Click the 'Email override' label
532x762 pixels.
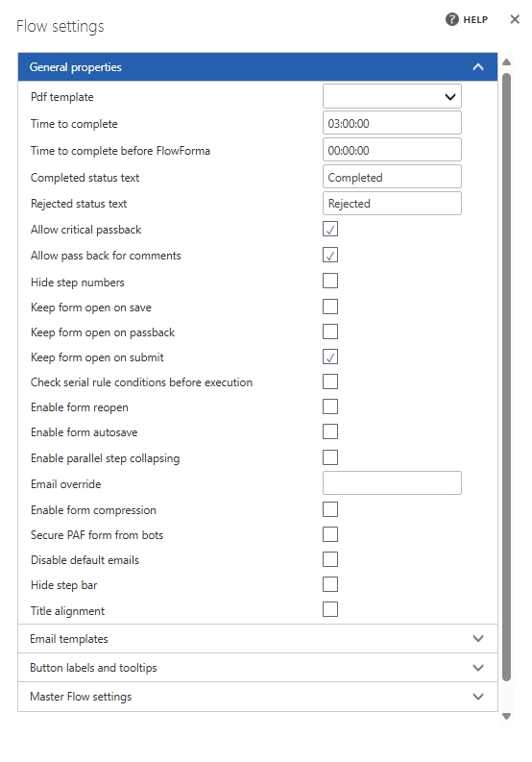click(x=65, y=484)
